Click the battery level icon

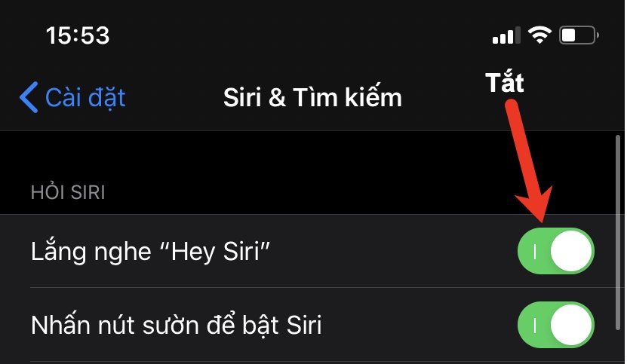tap(579, 35)
